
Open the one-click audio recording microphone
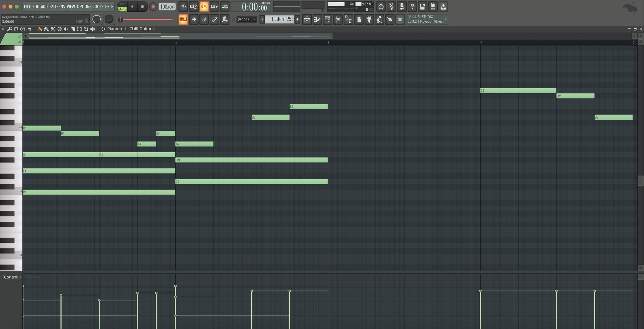click(401, 7)
